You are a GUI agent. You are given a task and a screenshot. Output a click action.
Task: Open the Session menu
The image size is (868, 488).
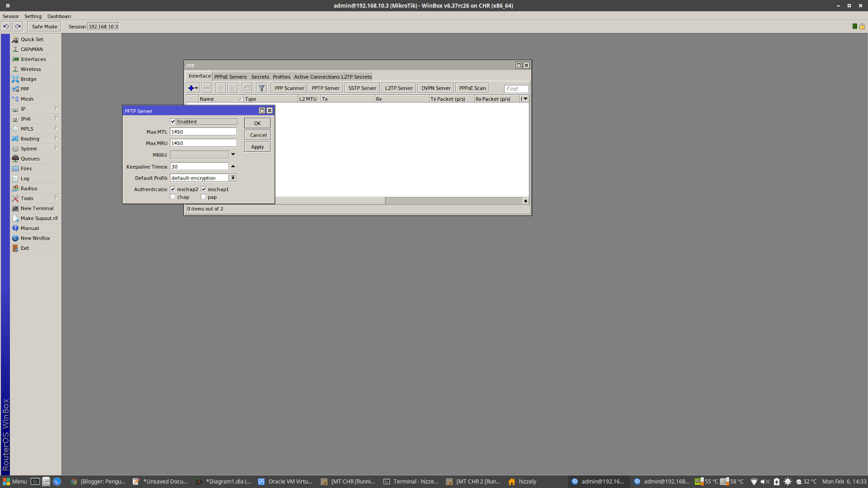tap(11, 16)
